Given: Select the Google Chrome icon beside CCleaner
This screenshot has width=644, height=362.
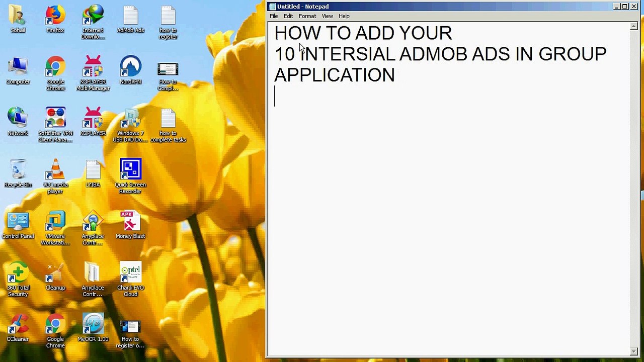Looking at the screenshot, I should tap(55, 331).
